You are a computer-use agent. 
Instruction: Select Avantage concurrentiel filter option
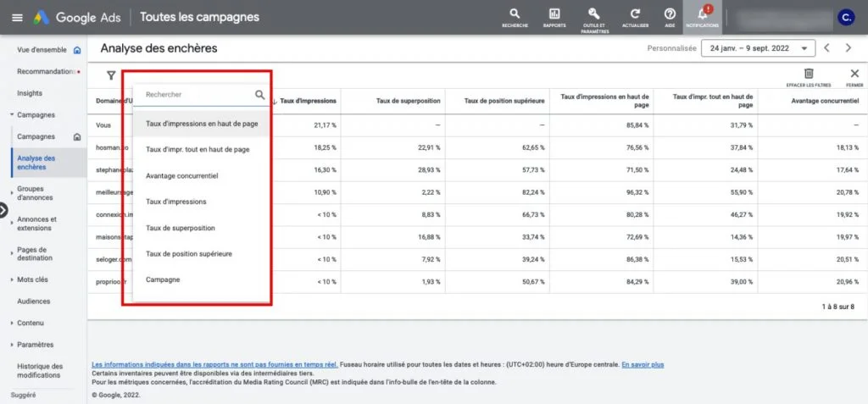(202, 175)
